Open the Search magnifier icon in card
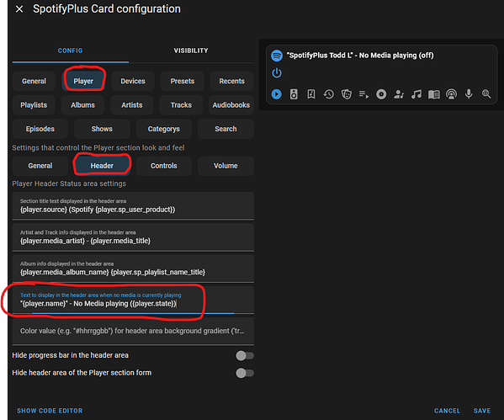Image resolution: width=504 pixels, height=420 pixels. coord(486,94)
